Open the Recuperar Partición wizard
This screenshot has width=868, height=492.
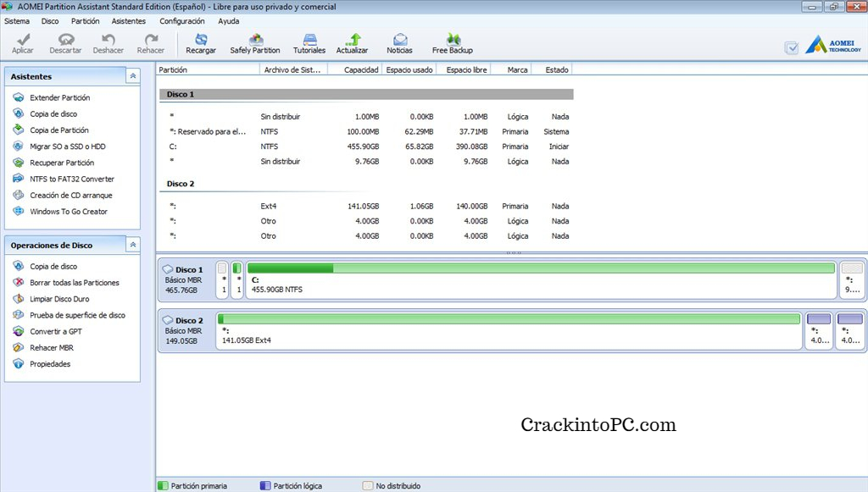click(61, 163)
